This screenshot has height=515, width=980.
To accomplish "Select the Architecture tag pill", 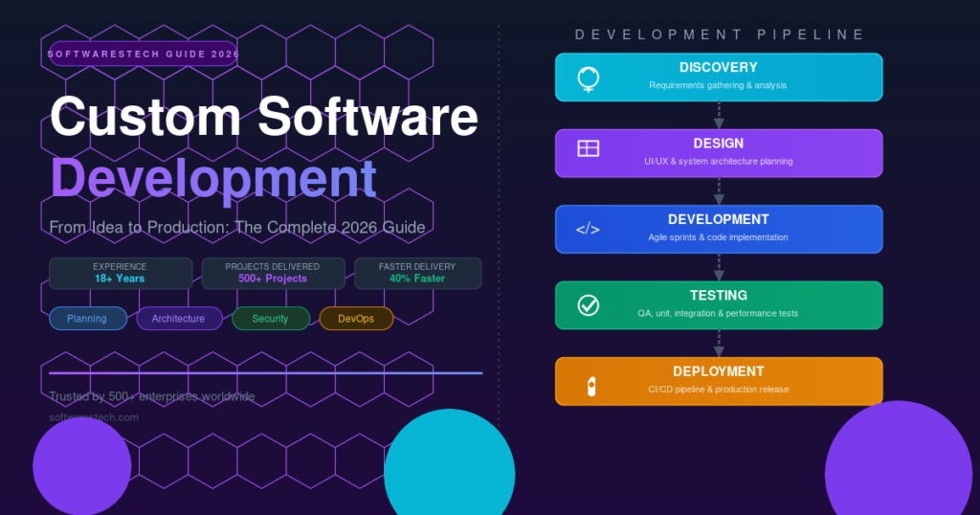I will (179, 318).
